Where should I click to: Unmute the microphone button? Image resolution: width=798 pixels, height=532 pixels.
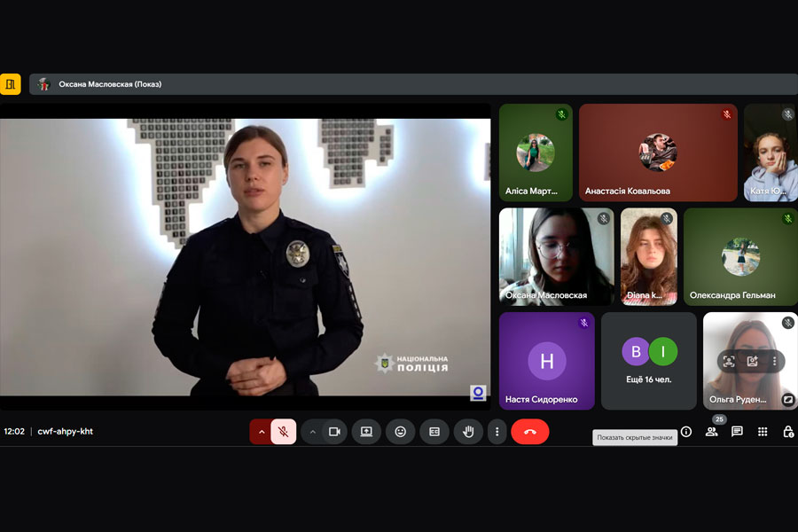[x=284, y=432]
